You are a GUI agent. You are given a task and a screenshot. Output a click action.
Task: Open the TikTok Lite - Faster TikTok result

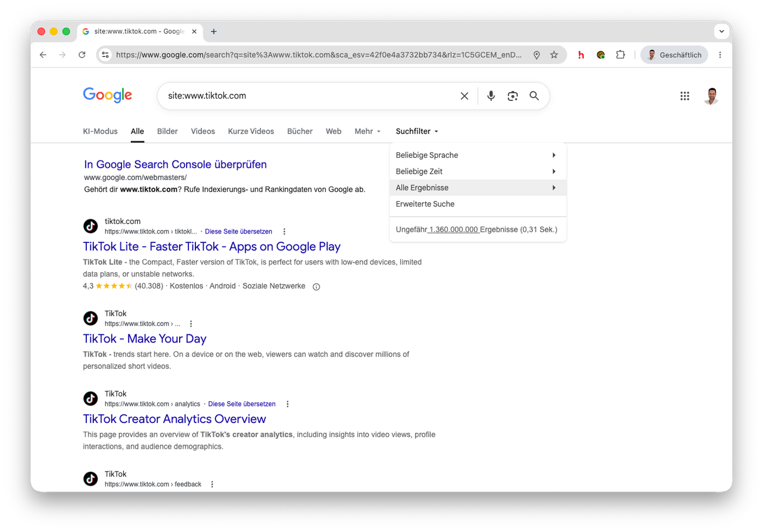click(212, 246)
